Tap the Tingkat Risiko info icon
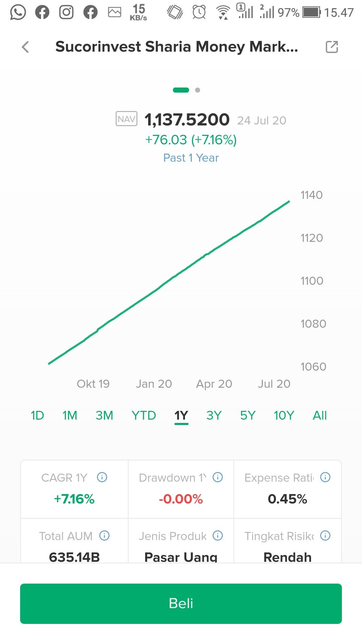This screenshot has width=362, height=644. pos(325,535)
